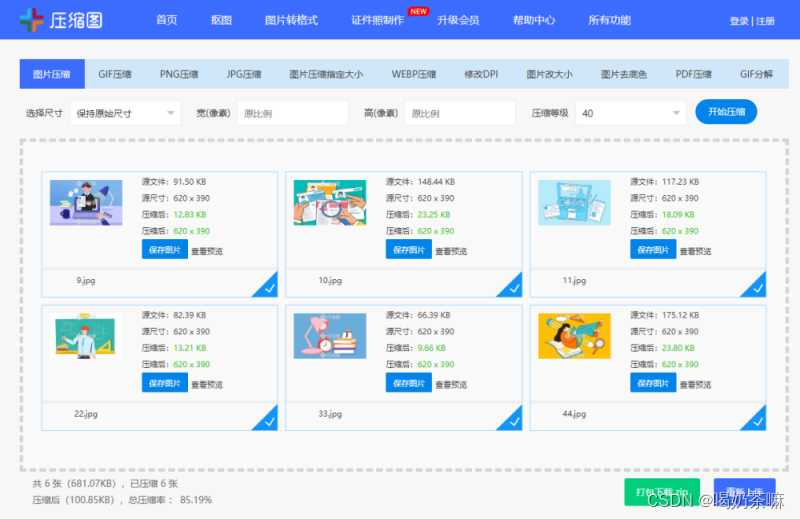
Task: Click 保存图片 for 22.jpg
Action: (x=165, y=383)
